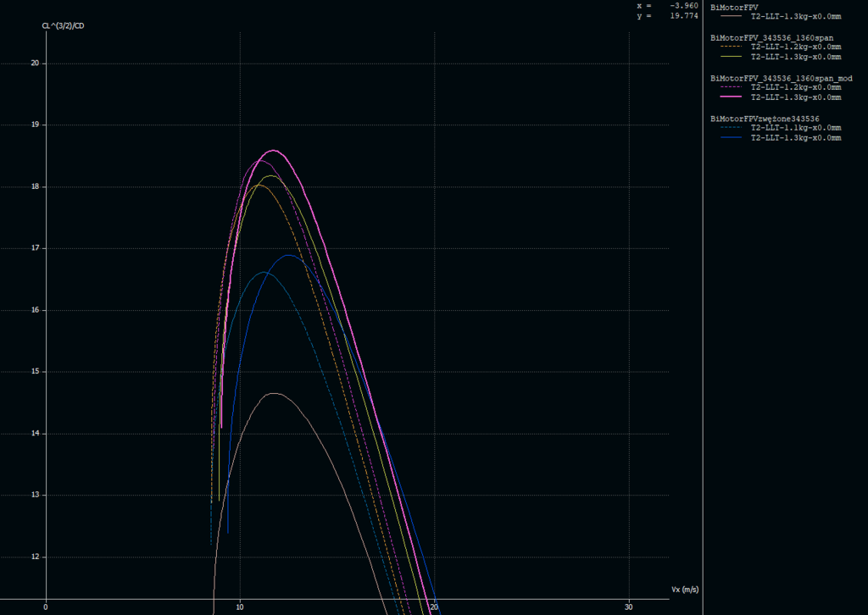
Task: Click the CL^(3/2)/CD axis title
Action: click(x=63, y=26)
